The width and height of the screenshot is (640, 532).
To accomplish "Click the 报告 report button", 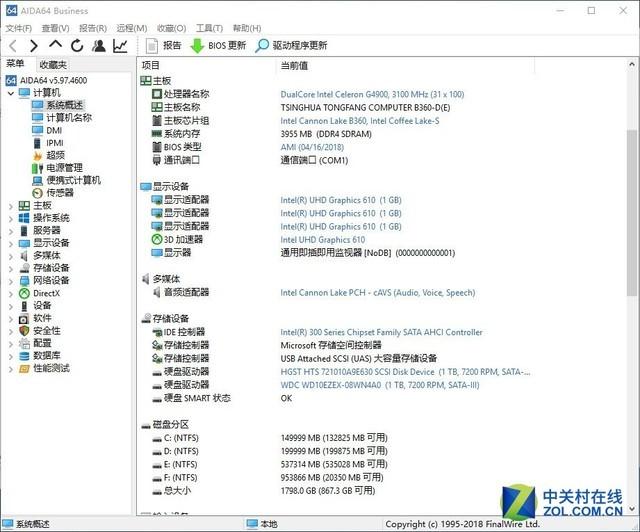I will tap(163, 45).
